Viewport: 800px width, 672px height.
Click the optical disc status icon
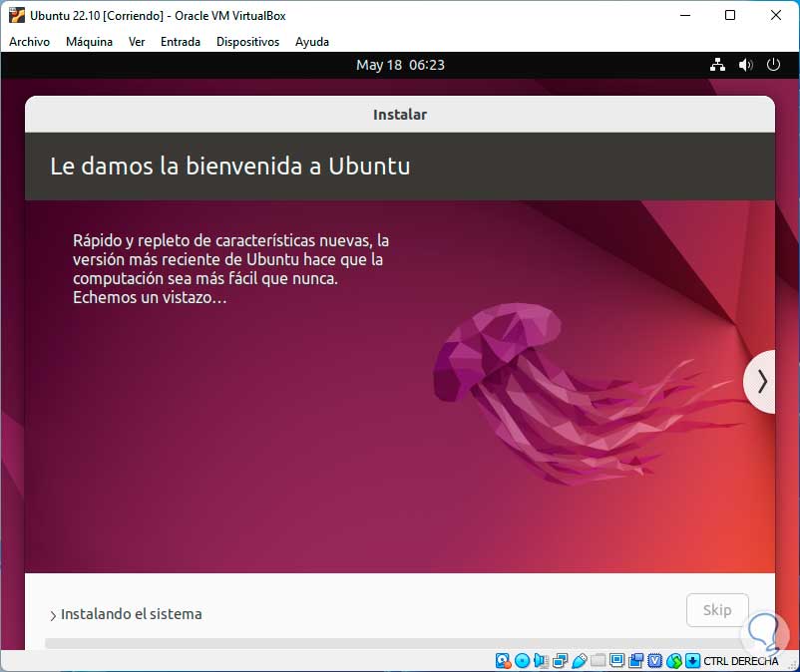(522, 661)
